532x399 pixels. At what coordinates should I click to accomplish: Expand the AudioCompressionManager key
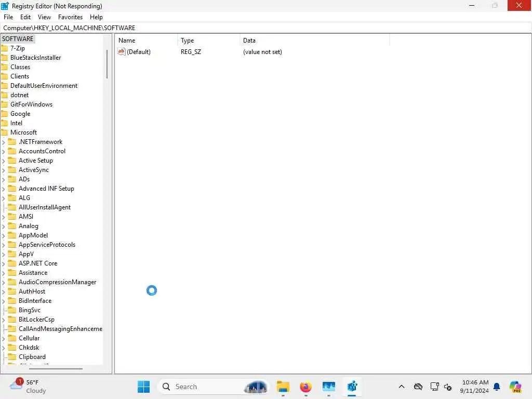click(x=4, y=282)
